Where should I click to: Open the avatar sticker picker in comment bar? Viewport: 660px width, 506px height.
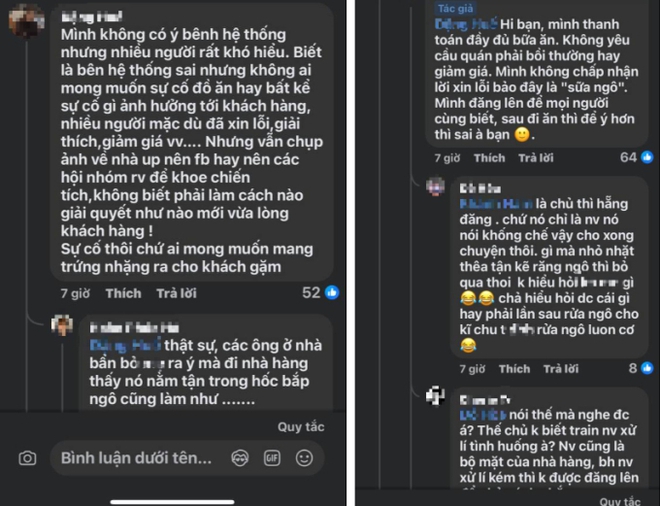(x=239, y=459)
